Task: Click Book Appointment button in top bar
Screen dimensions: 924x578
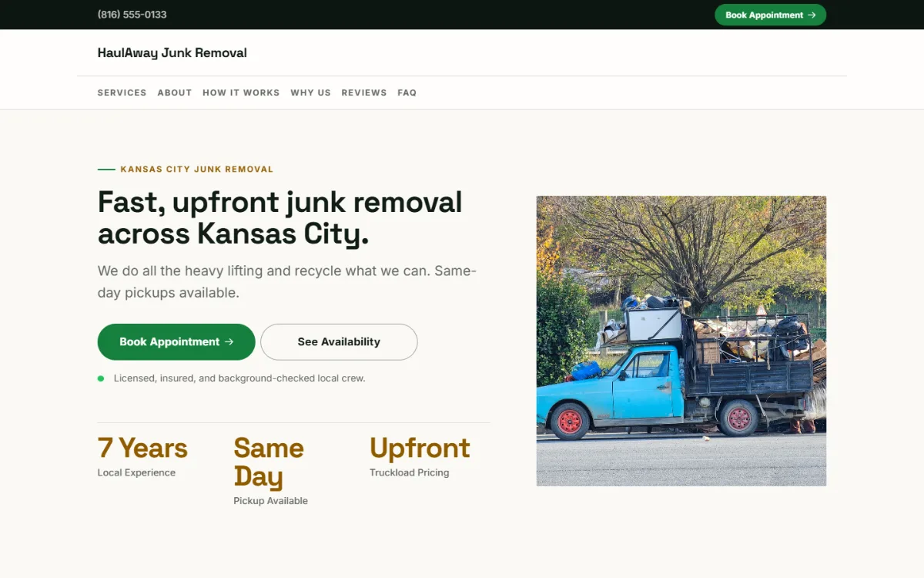Action: [770, 15]
